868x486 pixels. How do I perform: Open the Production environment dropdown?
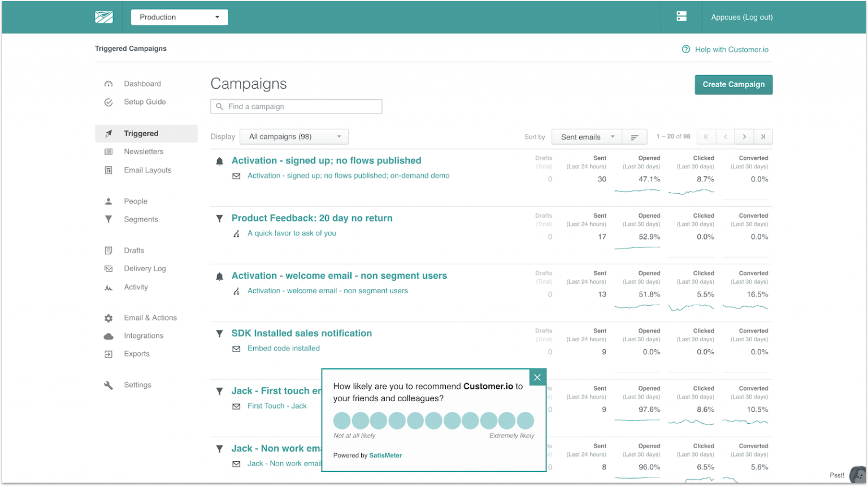point(179,17)
